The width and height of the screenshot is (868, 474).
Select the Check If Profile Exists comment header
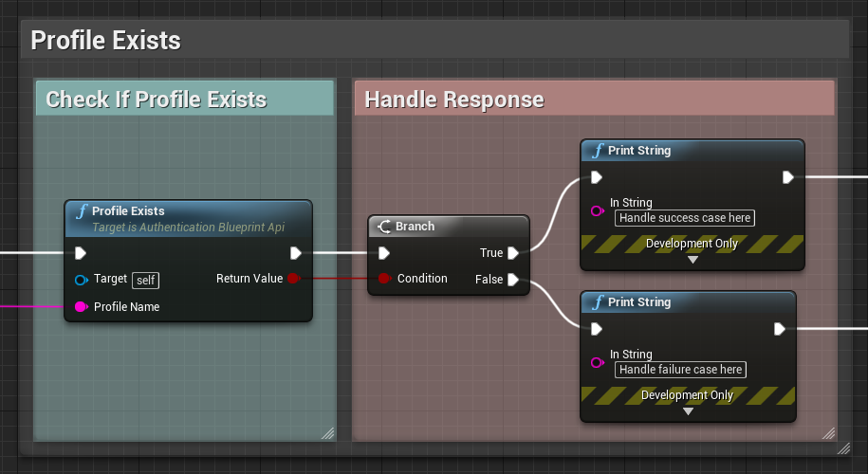point(157,100)
